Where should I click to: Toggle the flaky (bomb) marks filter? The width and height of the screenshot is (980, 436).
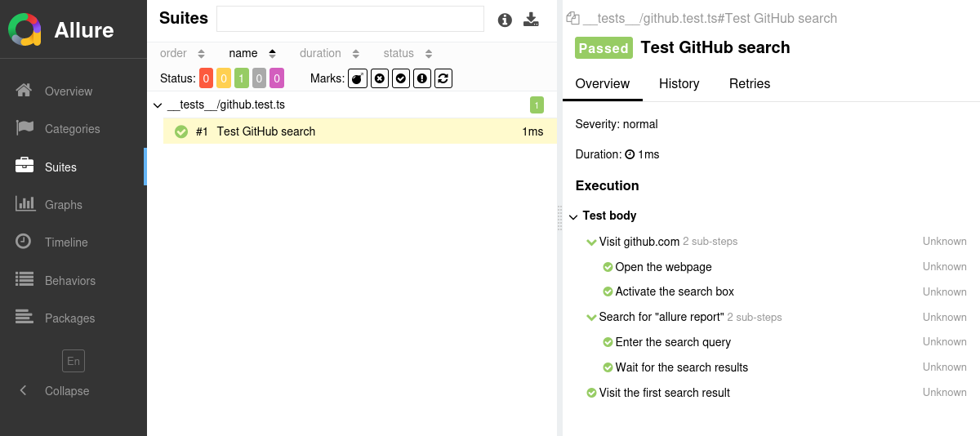[x=358, y=78]
